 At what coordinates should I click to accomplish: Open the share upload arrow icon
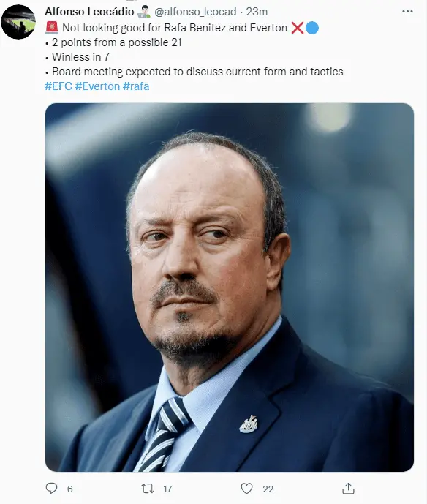348,488
